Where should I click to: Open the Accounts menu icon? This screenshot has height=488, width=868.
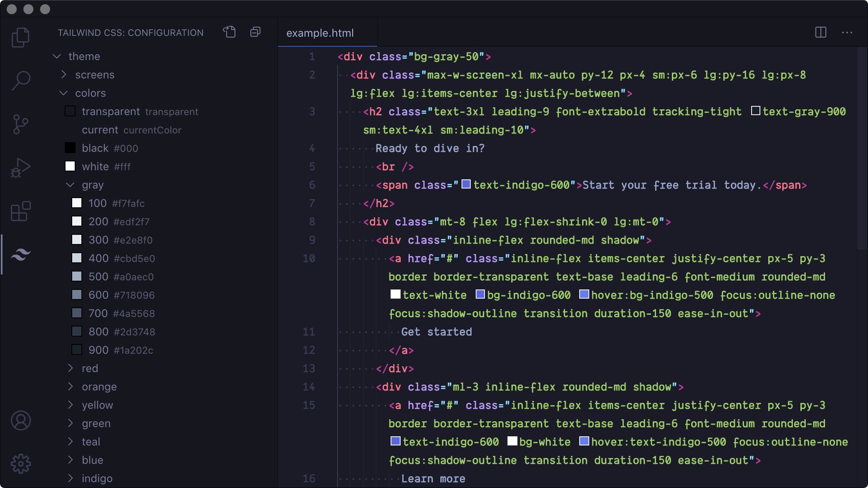point(20,420)
